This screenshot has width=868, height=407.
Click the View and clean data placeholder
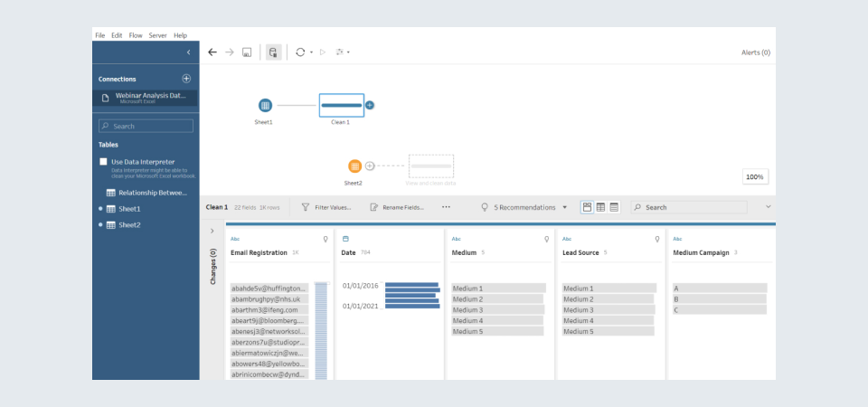[431, 166]
